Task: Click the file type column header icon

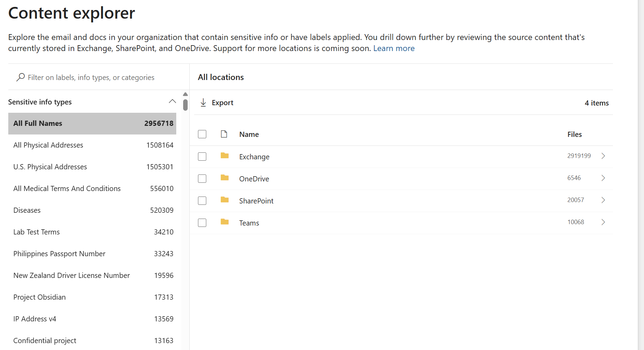Action: tap(224, 134)
